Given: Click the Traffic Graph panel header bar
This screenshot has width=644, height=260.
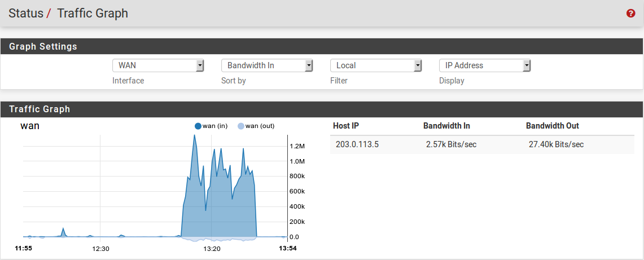Looking at the screenshot, I should pos(40,109).
